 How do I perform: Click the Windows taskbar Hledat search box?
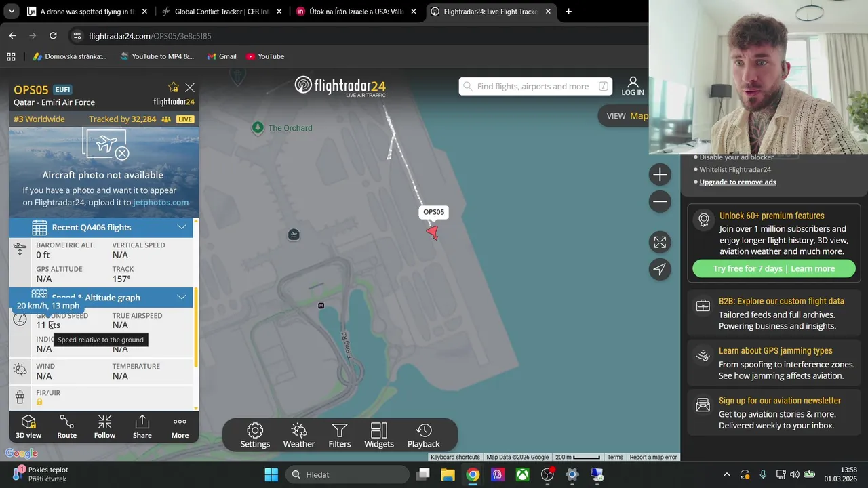click(x=346, y=474)
